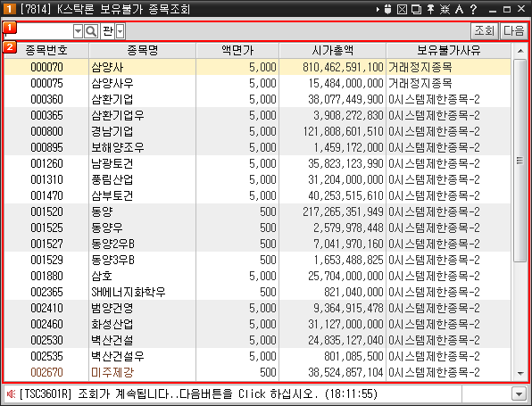
Task: Select stock code 002530
Action: (x=46, y=340)
